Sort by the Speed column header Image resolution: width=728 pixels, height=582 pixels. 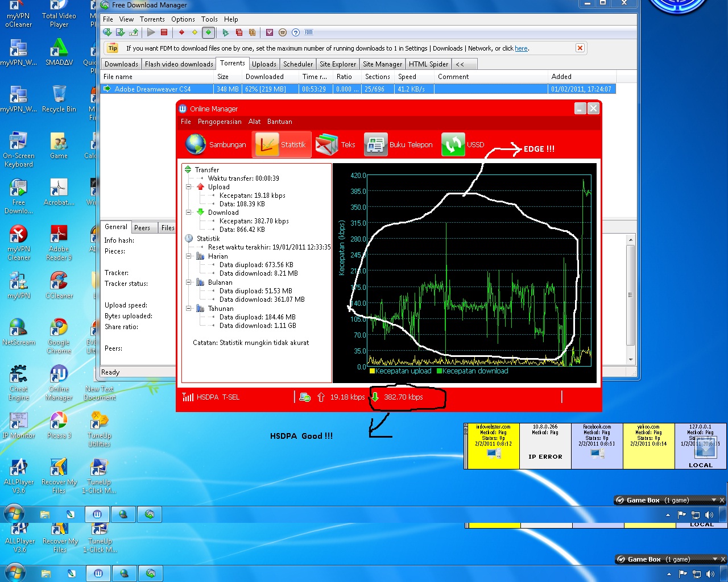tap(415, 77)
